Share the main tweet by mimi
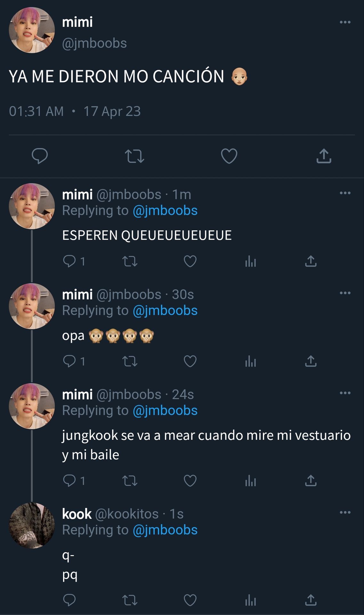Image resolution: width=364 pixels, height=615 pixels. pyautogui.click(x=324, y=156)
